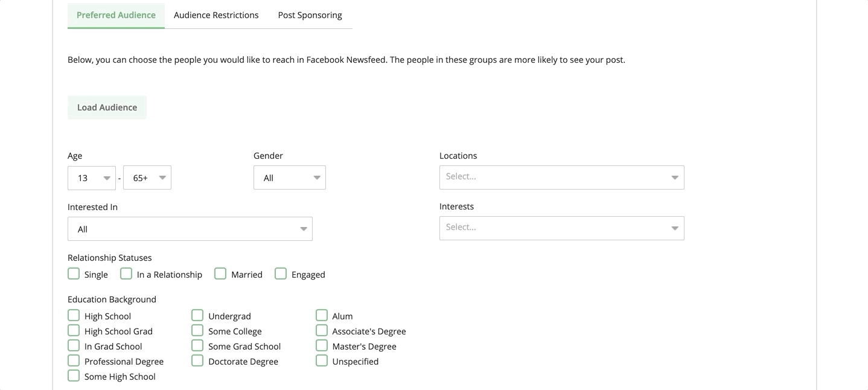Check the High School education option
The height and width of the screenshot is (390, 868).
tap(73, 315)
